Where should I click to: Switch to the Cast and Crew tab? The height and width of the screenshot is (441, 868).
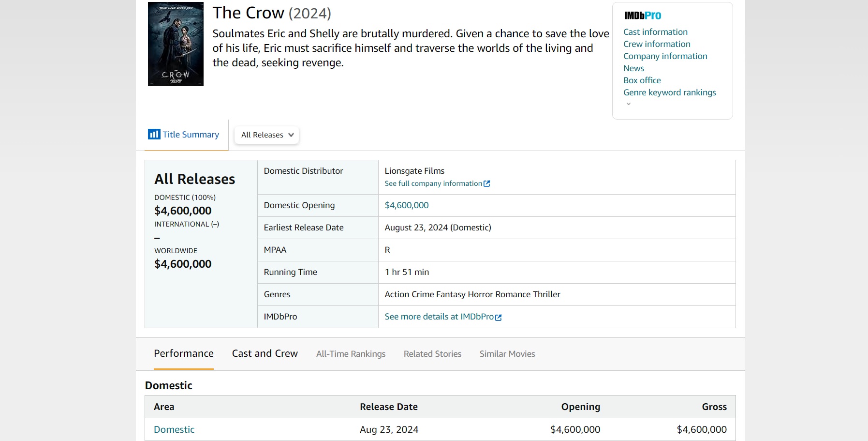[265, 354]
